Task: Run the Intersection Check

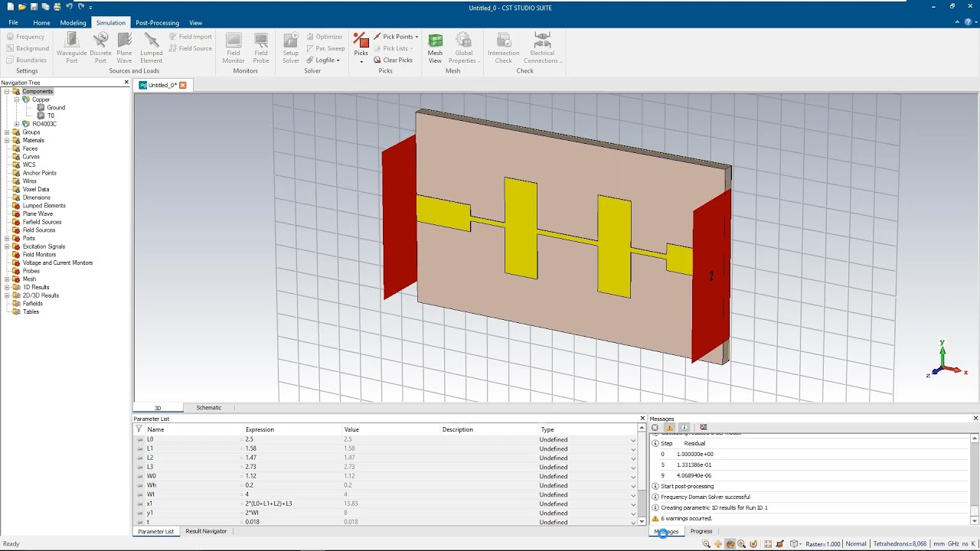Action: [503, 47]
